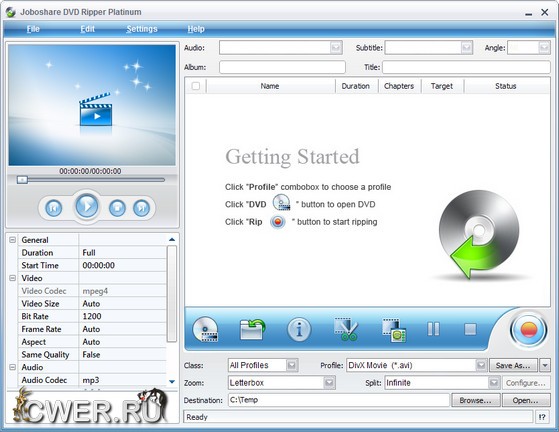
Task: Open the Class 'All Profiles' dropdown
Action: pos(292,365)
